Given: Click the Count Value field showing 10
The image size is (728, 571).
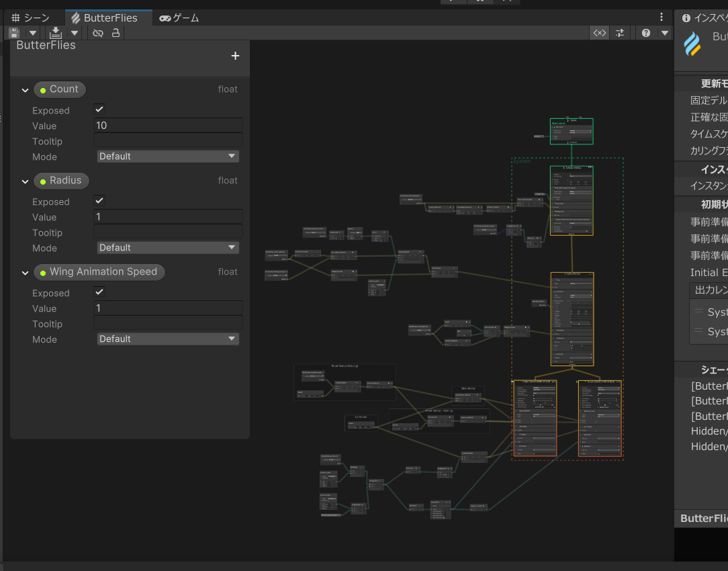Looking at the screenshot, I should point(167,126).
